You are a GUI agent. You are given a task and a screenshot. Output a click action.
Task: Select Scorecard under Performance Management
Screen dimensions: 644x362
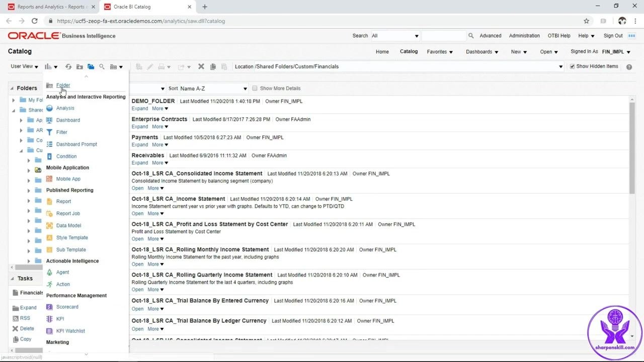[67, 307]
